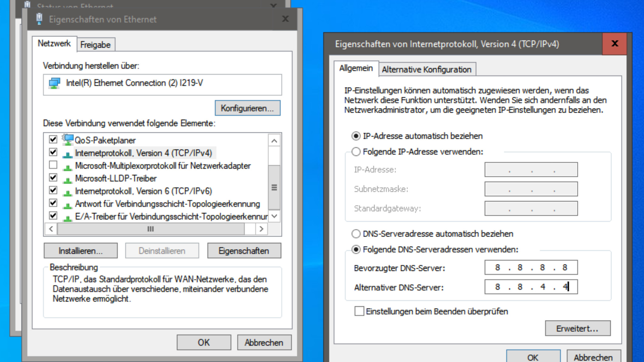Click the horizontal scroll right arrow
644x362 pixels.
[261, 229]
